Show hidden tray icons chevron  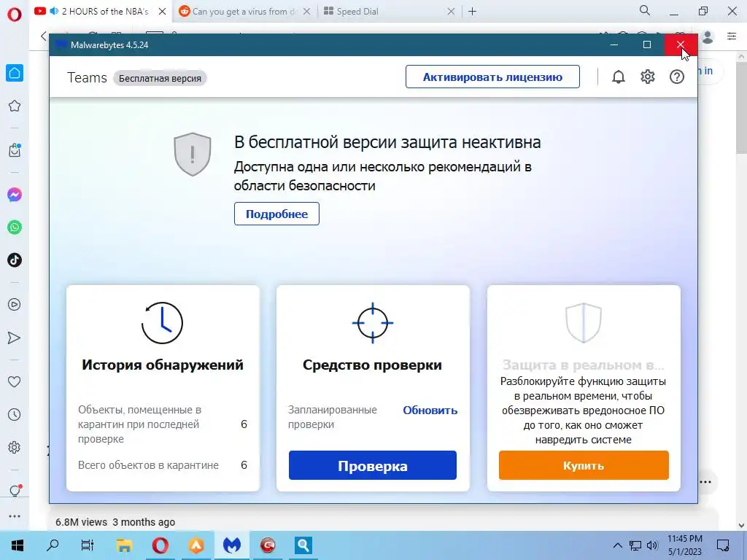click(617, 545)
